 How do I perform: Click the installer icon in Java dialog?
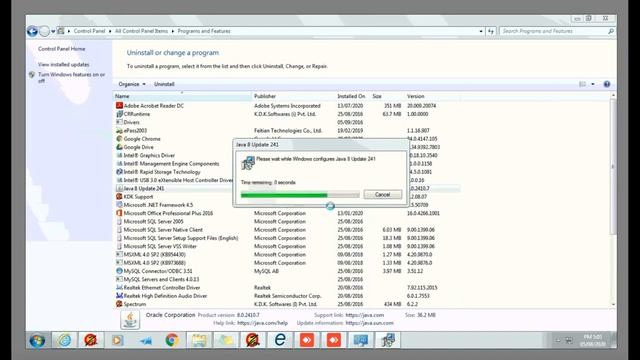pyautogui.click(x=248, y=163)
